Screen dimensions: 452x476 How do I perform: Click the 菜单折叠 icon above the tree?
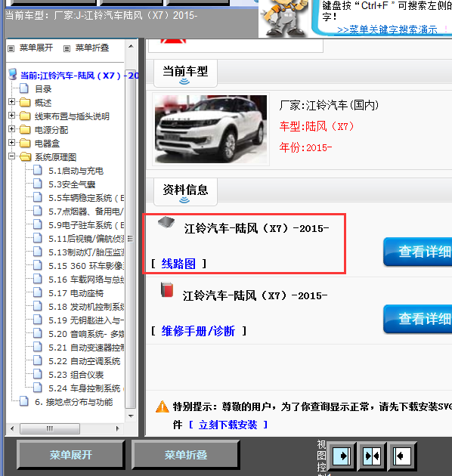point(67,48)
